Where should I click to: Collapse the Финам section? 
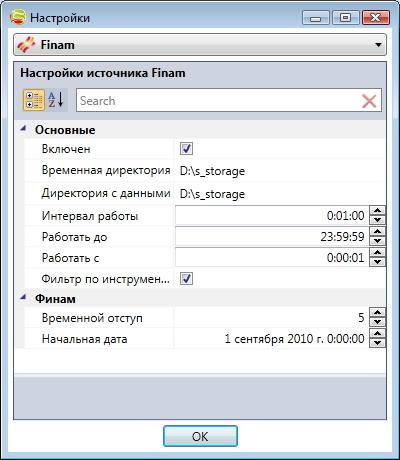click(x=23, y=297)
